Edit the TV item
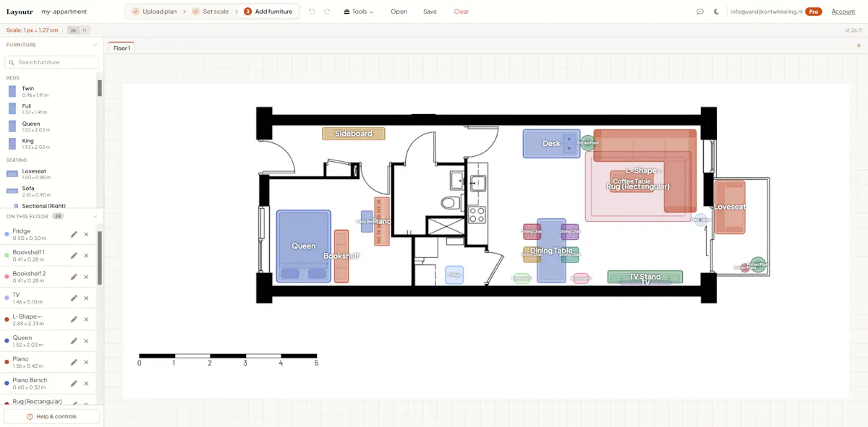This screenshot has height=427, width=868. pos(74,298)
